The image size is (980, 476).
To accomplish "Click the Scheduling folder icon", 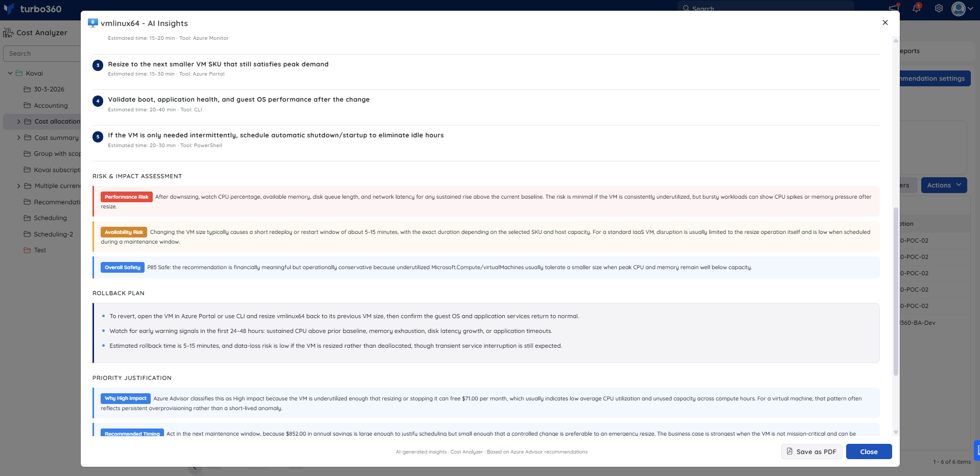I will tap(27, 218).
